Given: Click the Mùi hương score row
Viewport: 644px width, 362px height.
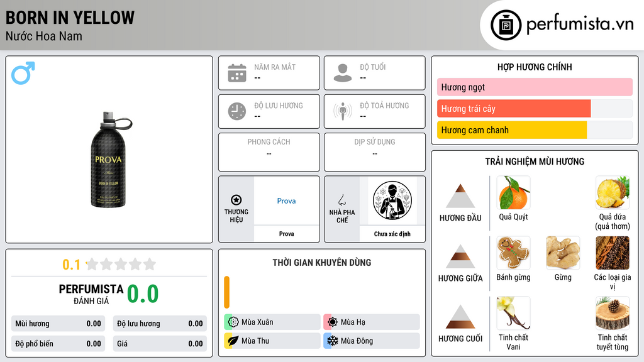Looking at the screenshot, I should [x=58, y=324].
